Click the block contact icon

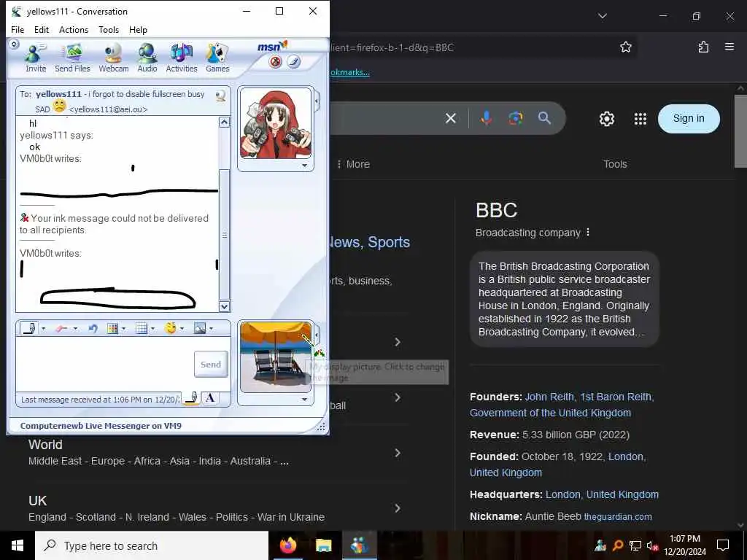tap(275, 62)
